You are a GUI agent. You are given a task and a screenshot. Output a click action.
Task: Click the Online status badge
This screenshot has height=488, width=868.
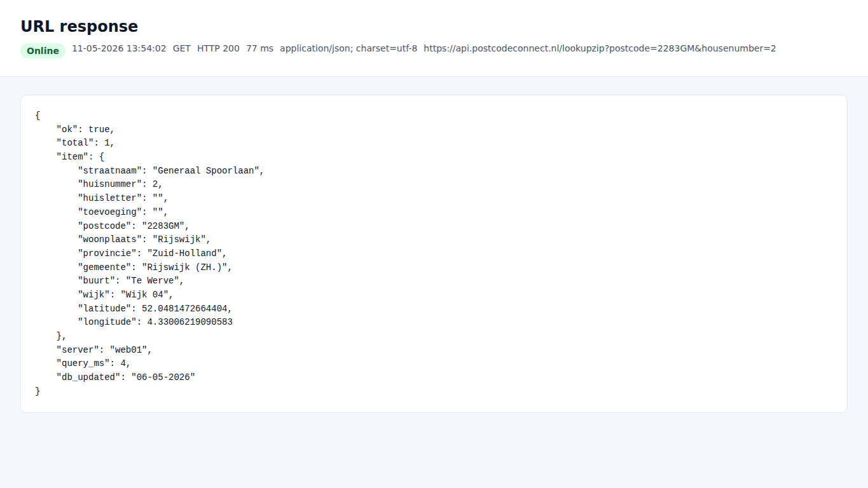(x=43, y=51)
